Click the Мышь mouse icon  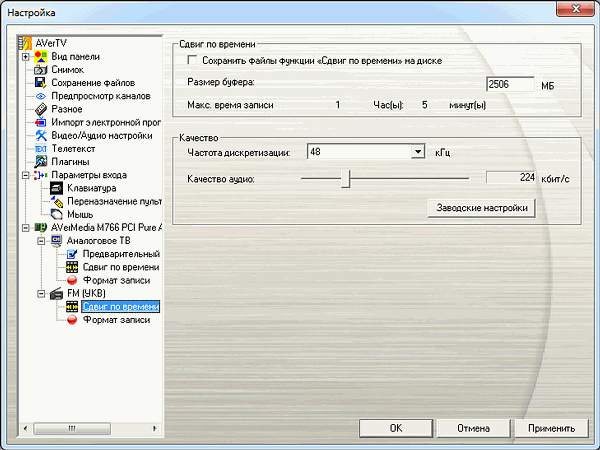56,214
